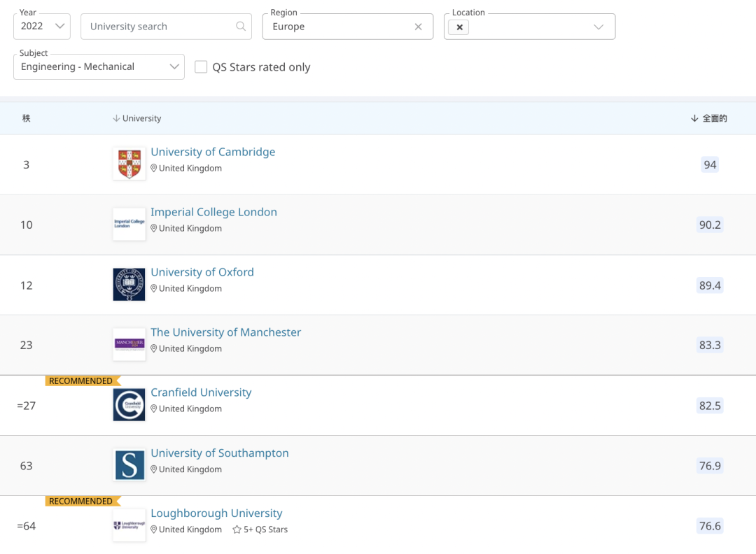
Task: Click the University of Oxford crest logo
Action: (x=129, y=284)
